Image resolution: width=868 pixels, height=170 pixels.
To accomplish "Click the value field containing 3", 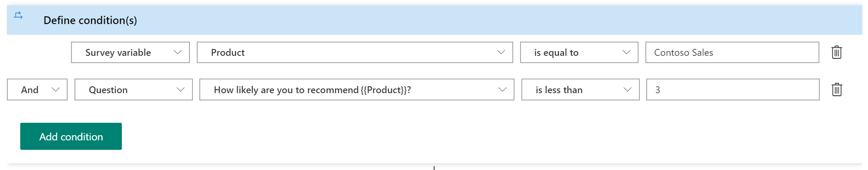I will coord(733,90).
